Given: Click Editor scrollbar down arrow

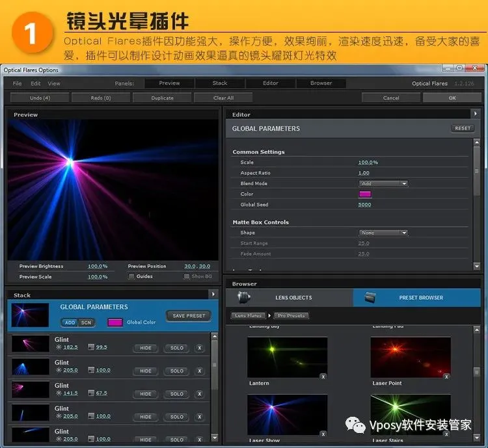Looking at the screenshot, I should point(476,266).
